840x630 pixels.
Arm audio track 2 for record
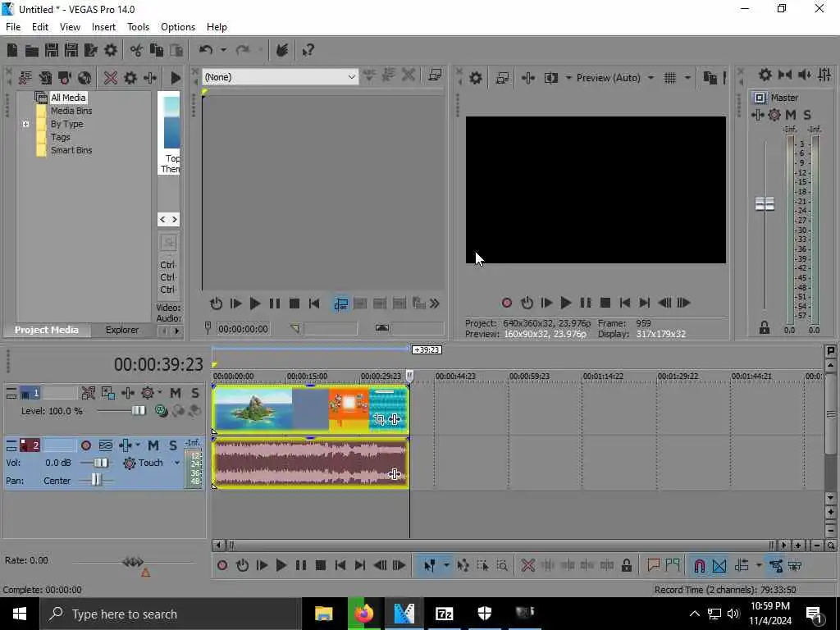85,445
